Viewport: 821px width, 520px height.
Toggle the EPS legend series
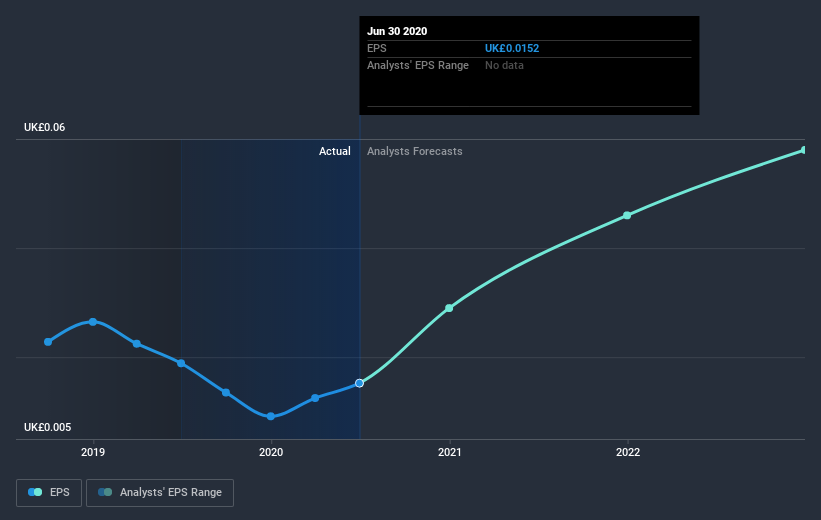pos(49,493)
